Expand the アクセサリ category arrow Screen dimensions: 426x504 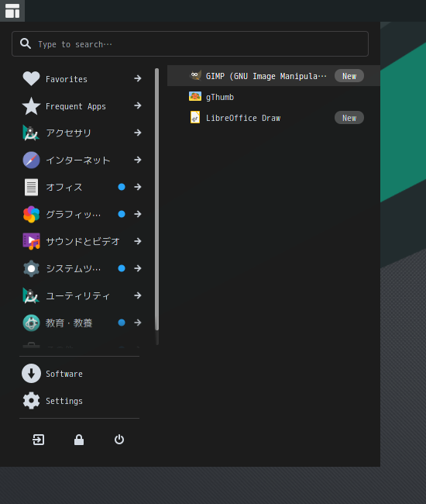click(138, 133)
